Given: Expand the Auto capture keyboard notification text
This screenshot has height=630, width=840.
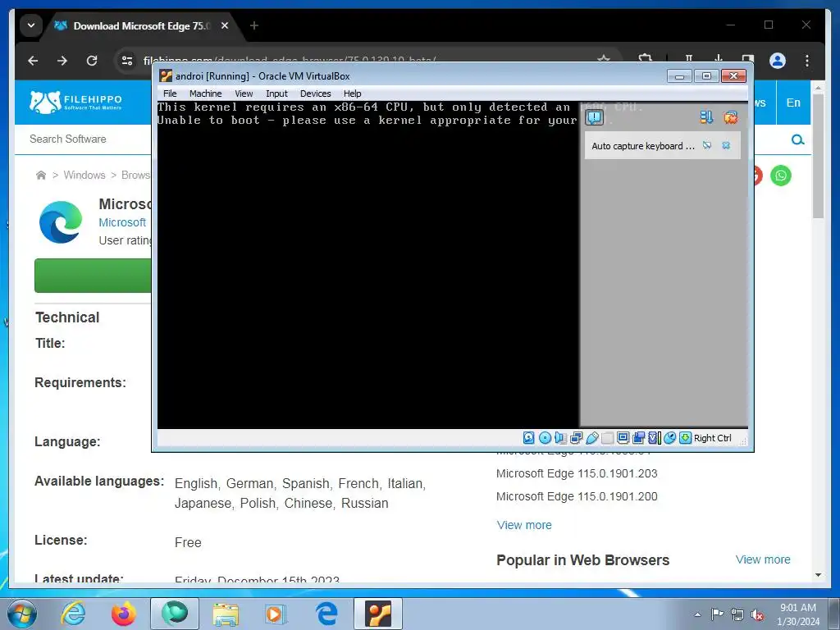Looking at the screenshot, I should [643, 146].
